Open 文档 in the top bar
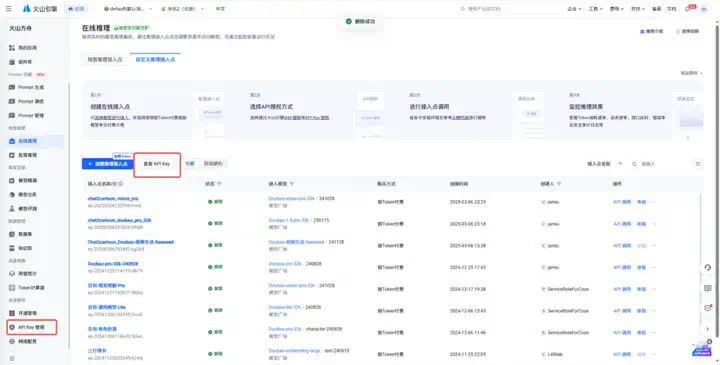The width and height of the screenshot is (720, 365). point(671,9)
